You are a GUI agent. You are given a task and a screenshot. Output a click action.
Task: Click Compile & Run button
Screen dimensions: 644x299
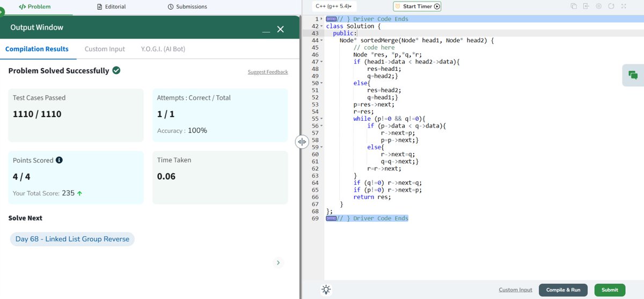click(563, 290)
